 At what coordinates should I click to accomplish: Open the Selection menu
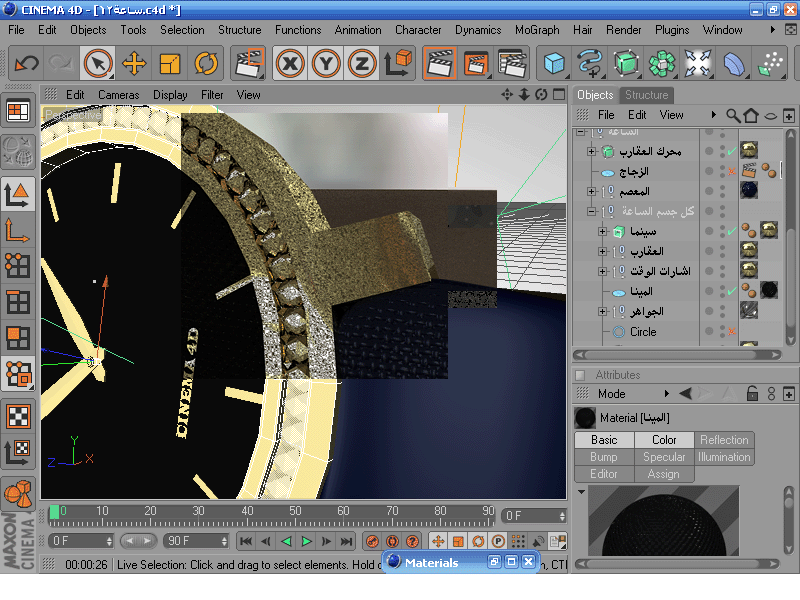pyautogui.click(x=182, y=30)
